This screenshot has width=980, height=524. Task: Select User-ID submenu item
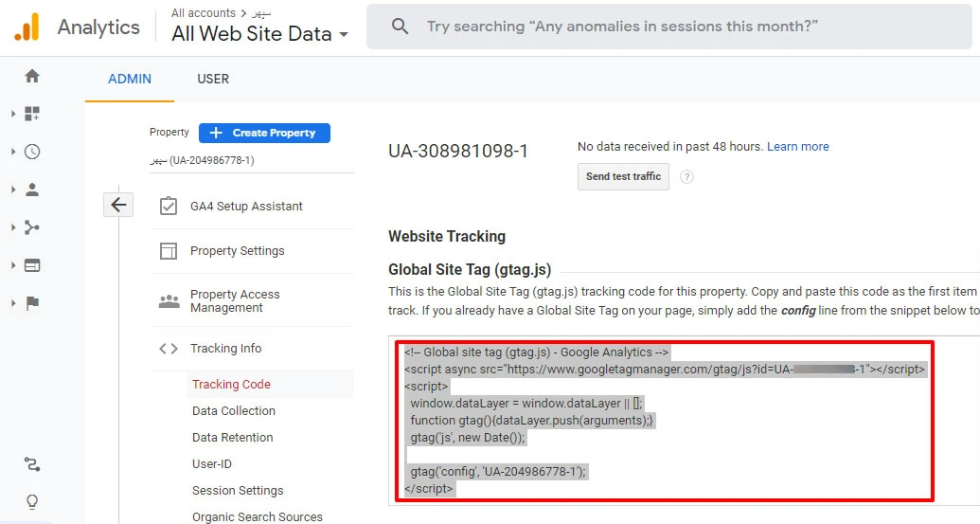212,464
